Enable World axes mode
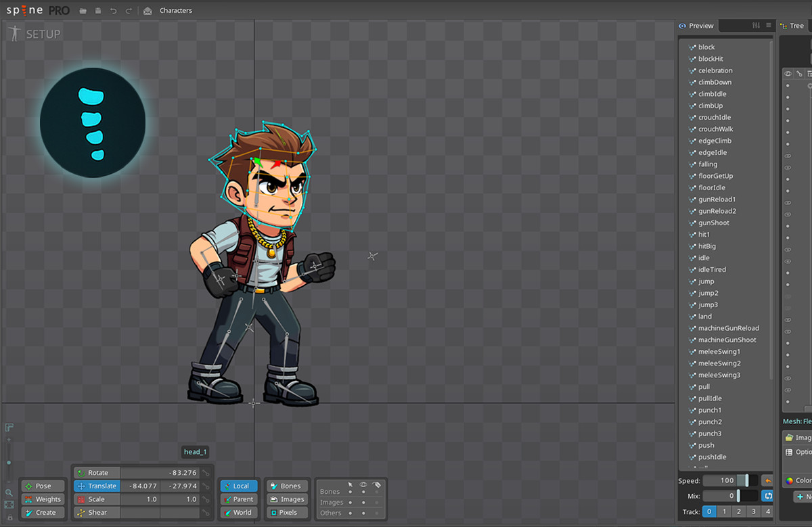812x527 pixels. coord(238,512)
